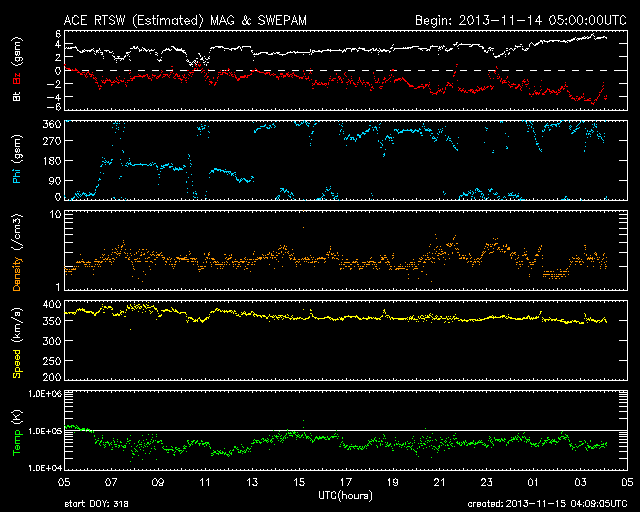Click the '13' hour label on the time axis
Image resolution: width=640 pixels, height=512 pixels.
tap(252, 482)
